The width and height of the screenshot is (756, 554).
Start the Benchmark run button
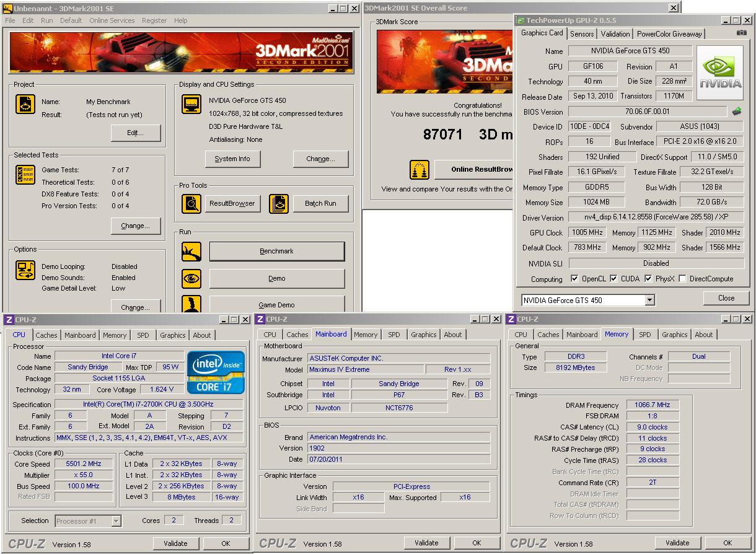click(277, 252)
